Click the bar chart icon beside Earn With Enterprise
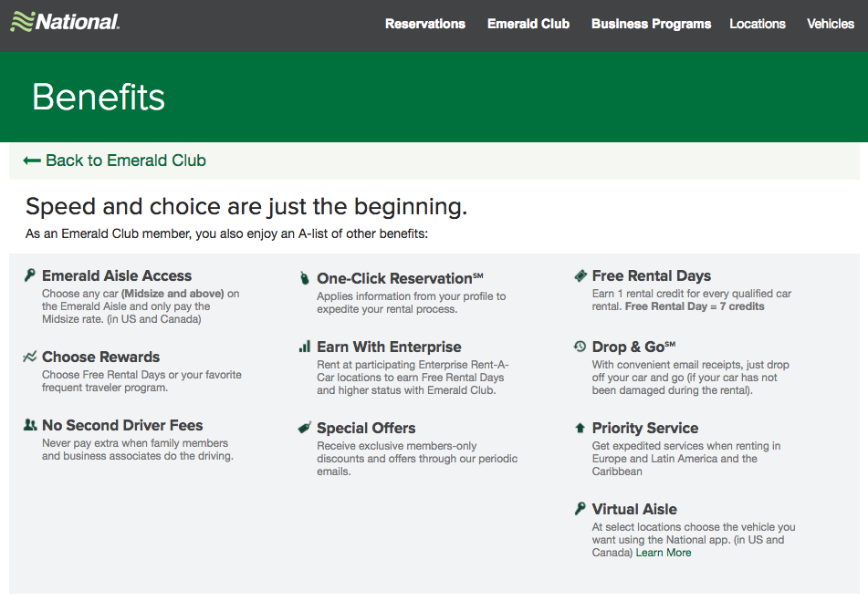This screenshot has width=868, height=601. pos(305,347)
